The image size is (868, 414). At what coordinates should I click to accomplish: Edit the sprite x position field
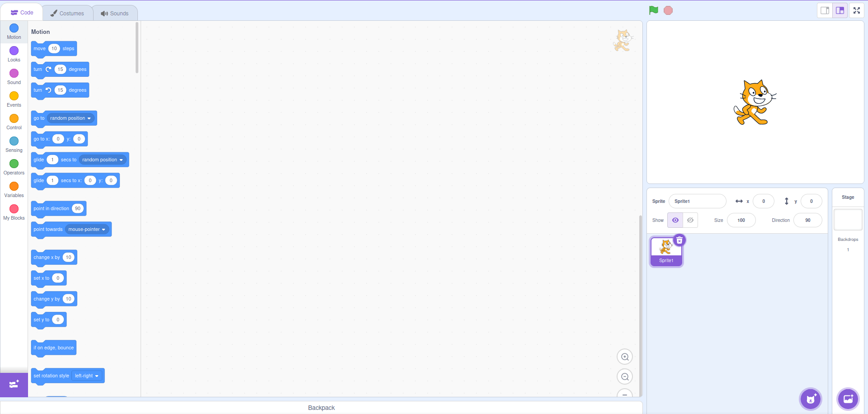[764, 201]
